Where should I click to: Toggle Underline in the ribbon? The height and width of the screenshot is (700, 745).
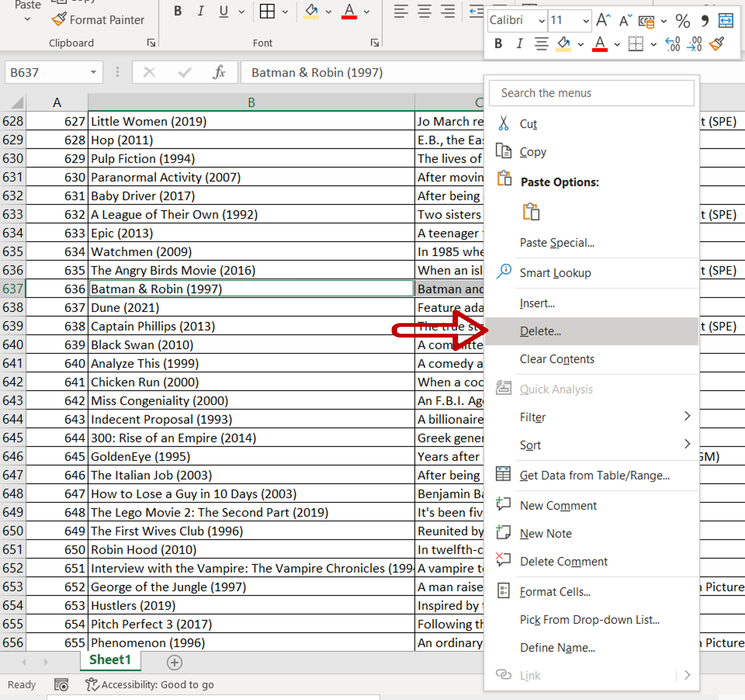click(224, 11)
